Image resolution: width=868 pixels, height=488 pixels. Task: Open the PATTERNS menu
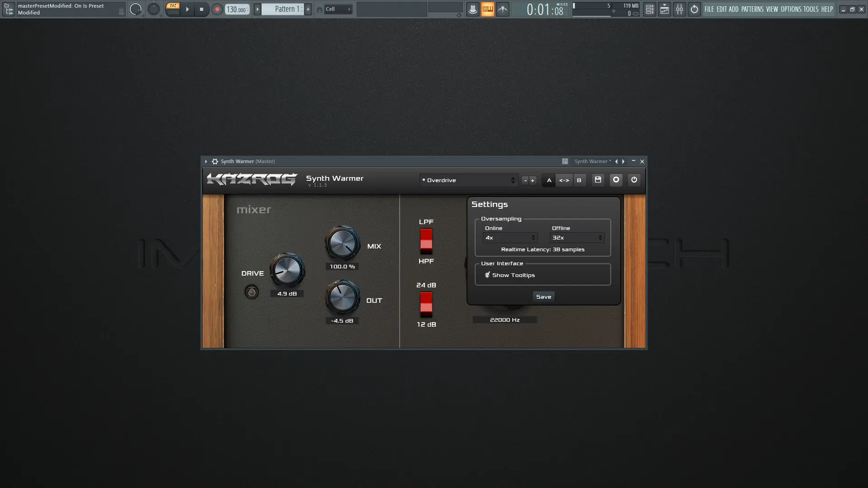tap(752, 9)
